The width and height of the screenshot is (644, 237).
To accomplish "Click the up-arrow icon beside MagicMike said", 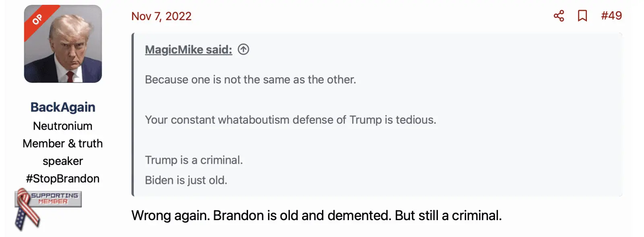I will coord(243,49).
